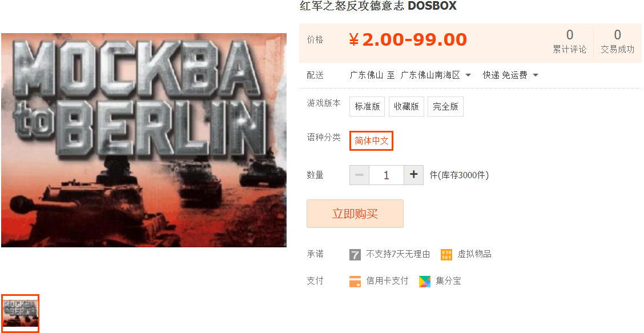This screenshot has width=644, height=333.
Task: Select the 标准版 game version
Action: click(367, 106)
